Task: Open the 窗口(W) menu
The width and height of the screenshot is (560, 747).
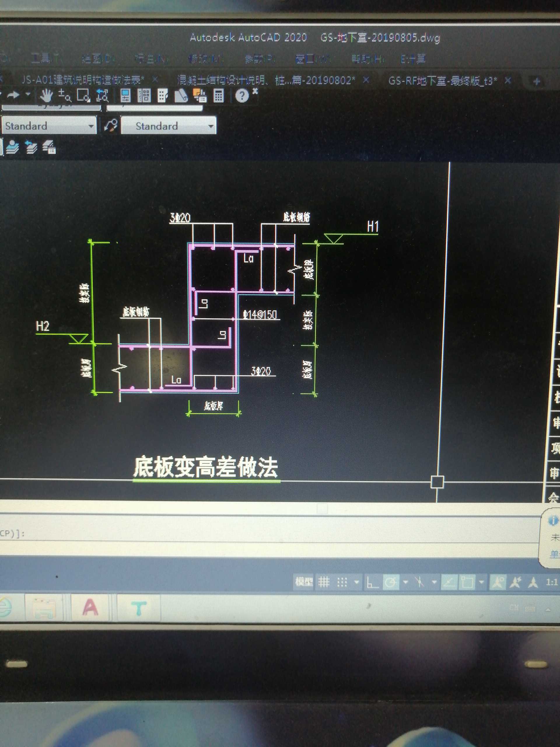Action: [313, 60]
